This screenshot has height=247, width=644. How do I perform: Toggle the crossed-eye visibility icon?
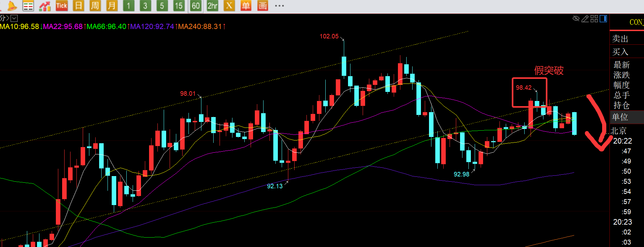pyautogui.click(x=576, y=19)
